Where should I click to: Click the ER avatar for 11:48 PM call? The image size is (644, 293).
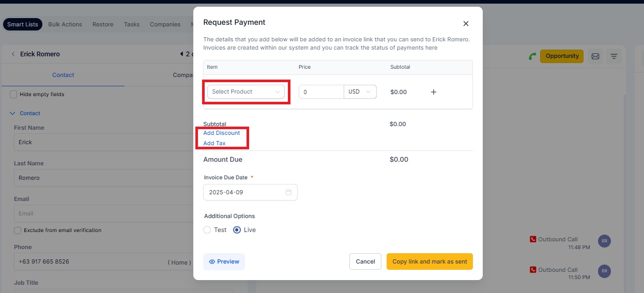pyautogui.click(x=604, y=241)
